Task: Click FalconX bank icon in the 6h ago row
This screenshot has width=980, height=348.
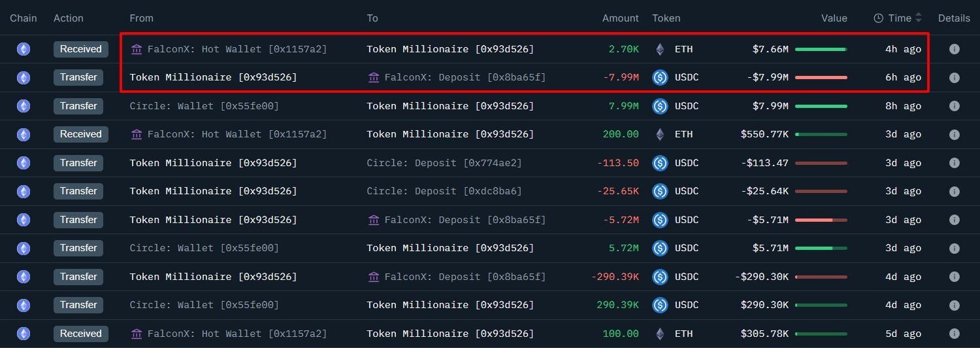Action: pos(374,77)
